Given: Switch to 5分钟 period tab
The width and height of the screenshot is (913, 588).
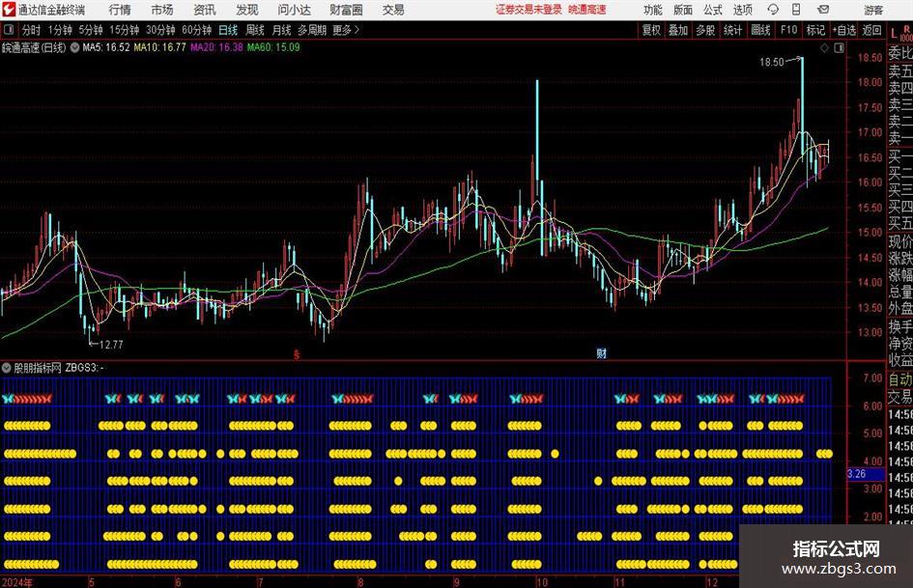Looking at the screenshot, I should [90, 30].
